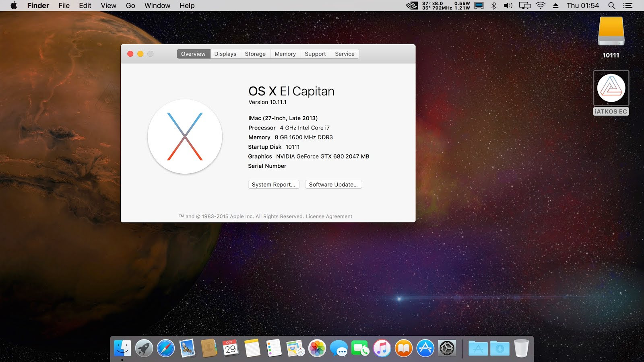Open Notification Center list icon
This screenshot has width=644, height=362.
[628, 6]
